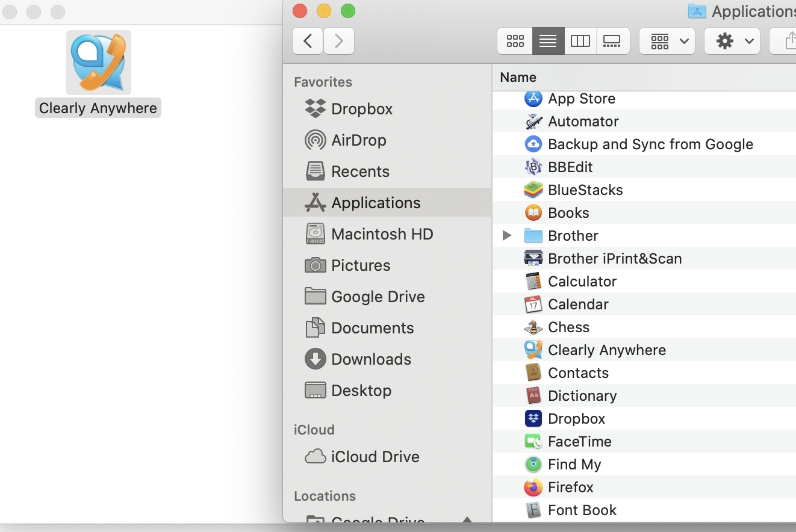Select the FaceTime app icon
Screen dimensions: 796x532
[533, 441]
